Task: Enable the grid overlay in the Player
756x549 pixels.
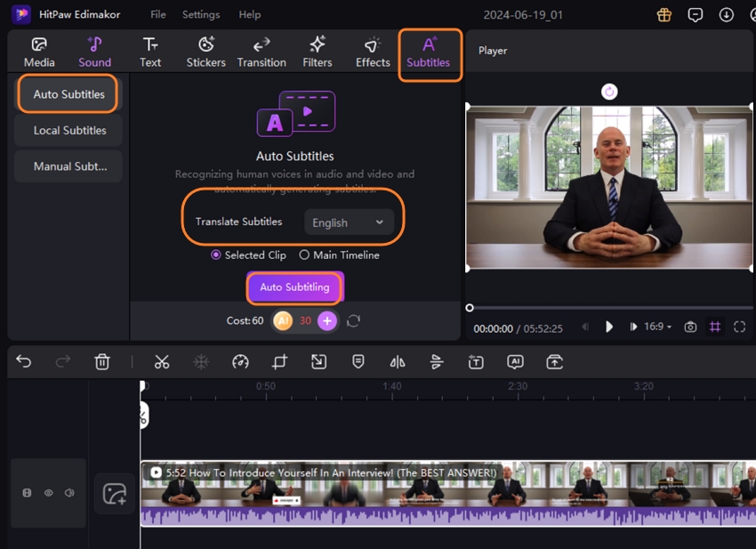Action: click(x=715, y=327)
